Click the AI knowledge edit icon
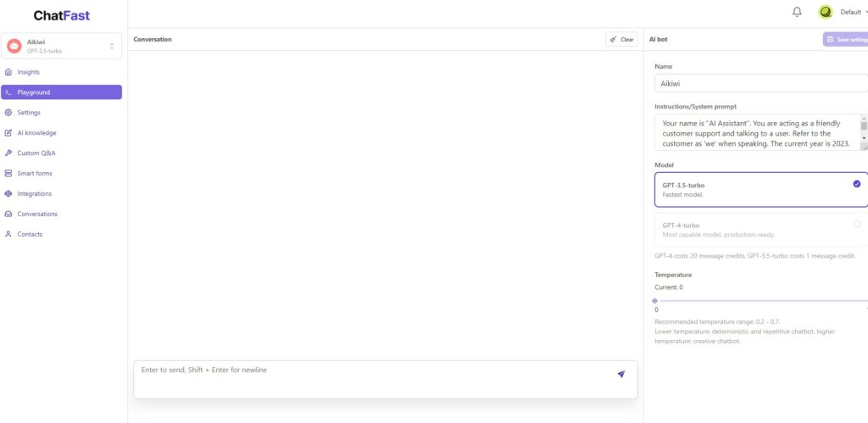Image resolution: width=868 pixels, height=423 pixels. click(x=8, y=133)
